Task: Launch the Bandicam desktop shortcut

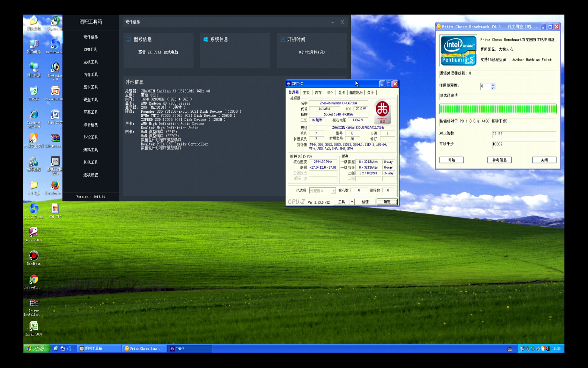Action: point(34,258)
